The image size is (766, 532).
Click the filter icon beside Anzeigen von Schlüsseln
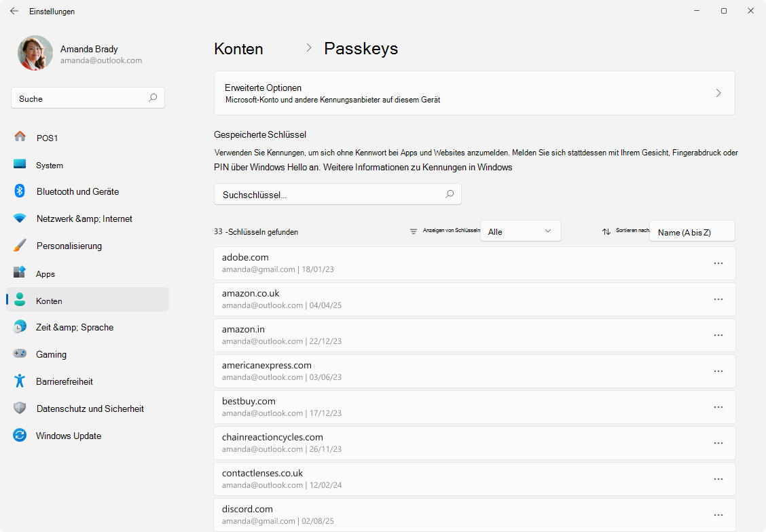414,231
